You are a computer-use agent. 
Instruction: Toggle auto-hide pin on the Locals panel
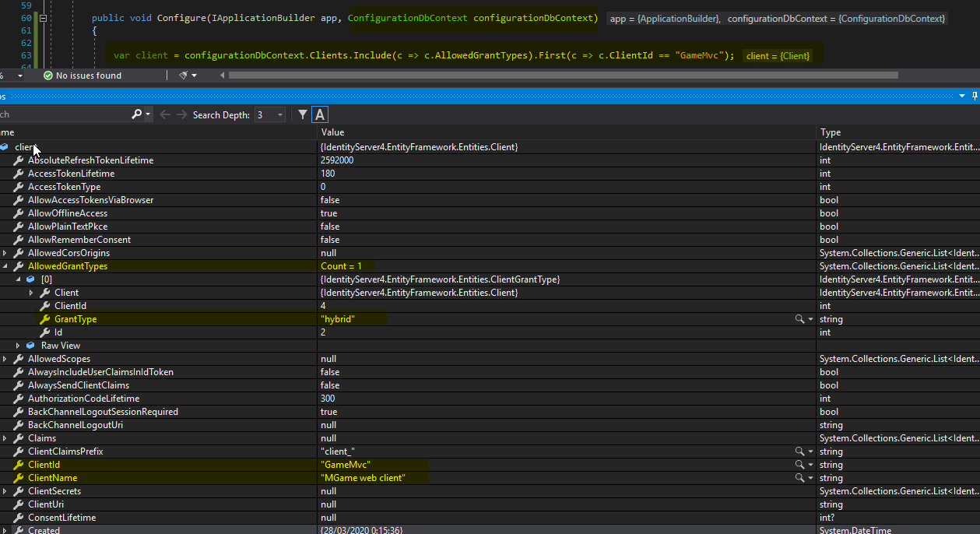974,96
